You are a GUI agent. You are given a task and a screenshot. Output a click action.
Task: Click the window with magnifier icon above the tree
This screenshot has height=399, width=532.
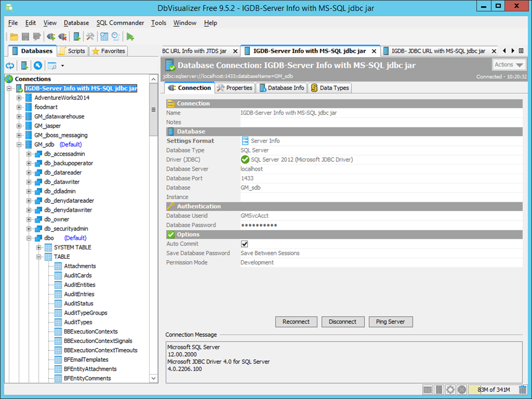click(x=52, y=65)
